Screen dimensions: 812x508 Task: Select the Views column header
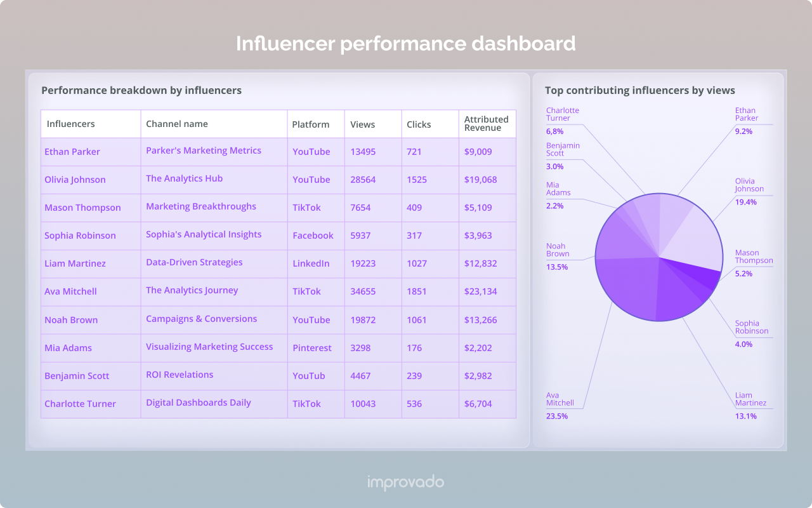362,124
